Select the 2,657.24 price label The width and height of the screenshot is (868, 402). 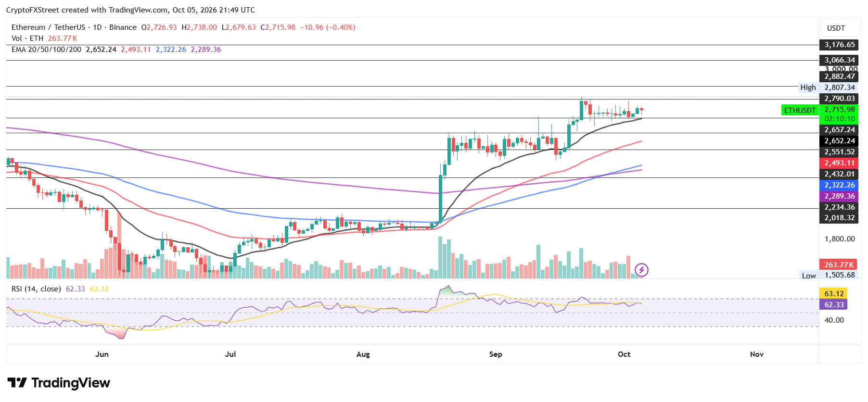[840, 130]
